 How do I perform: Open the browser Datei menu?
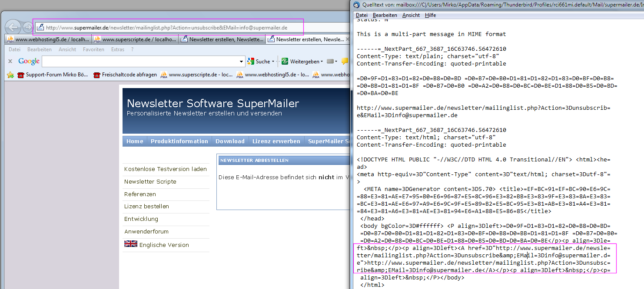coord(14,49)
